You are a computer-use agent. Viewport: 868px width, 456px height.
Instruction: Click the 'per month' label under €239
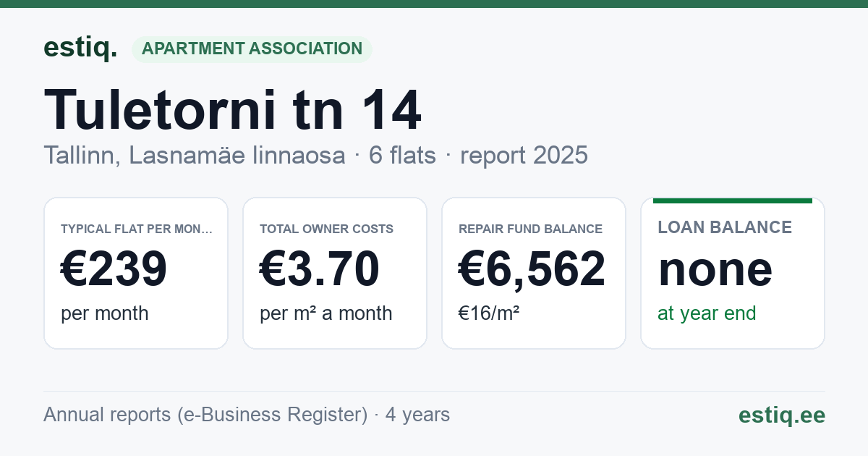tap(105, 313)
